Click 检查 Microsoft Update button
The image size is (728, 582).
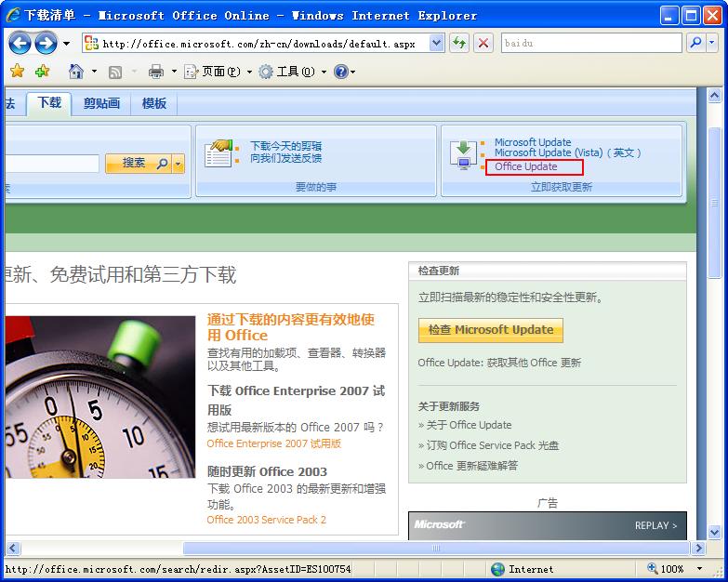[x=491, y=330]
